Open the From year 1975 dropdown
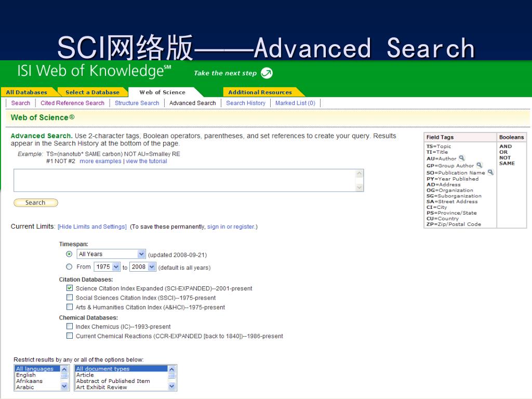 click(x=107, y=267)
